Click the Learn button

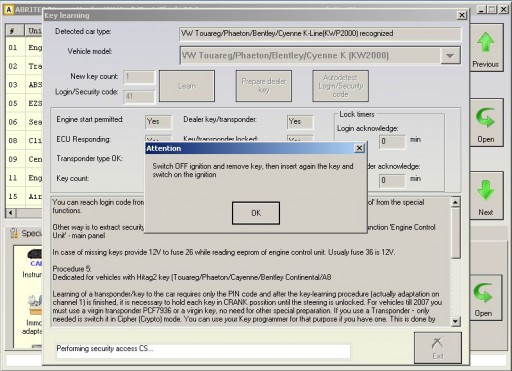187,86
